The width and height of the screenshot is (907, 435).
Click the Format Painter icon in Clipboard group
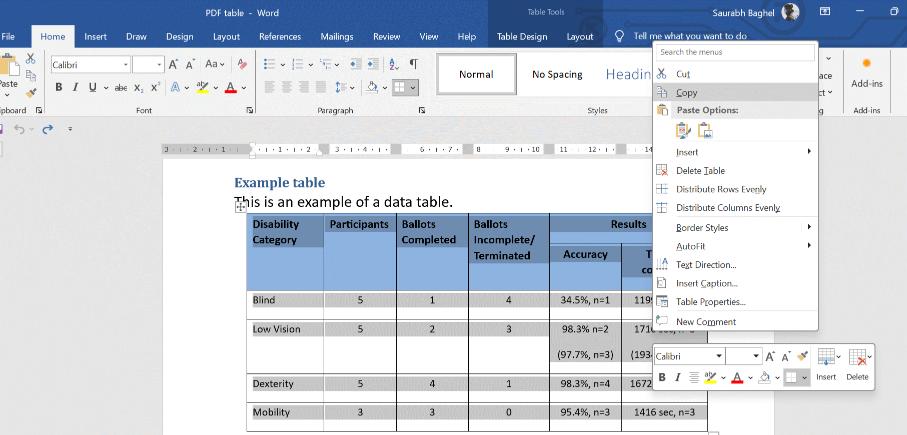click(31, 93)
